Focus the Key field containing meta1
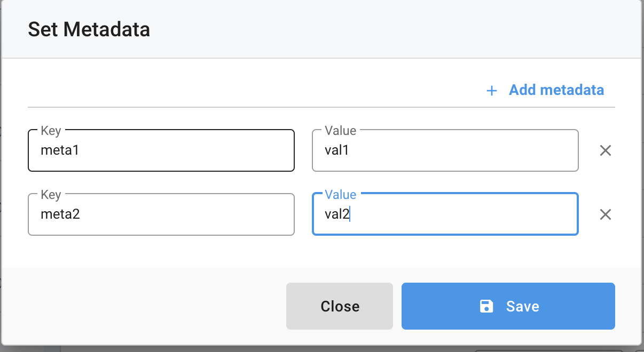Screen dimensions: 644x352 click(x=161, y=150)
